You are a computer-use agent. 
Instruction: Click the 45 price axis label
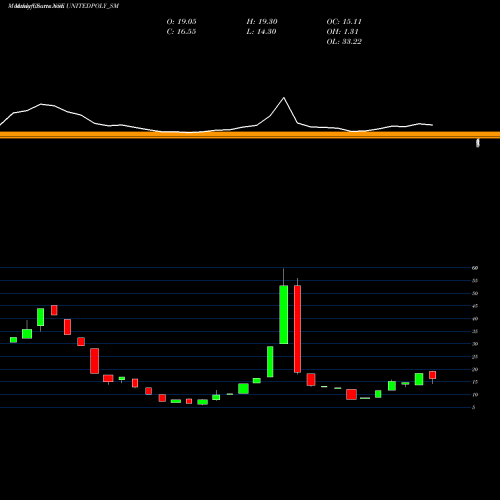[475, 306]
